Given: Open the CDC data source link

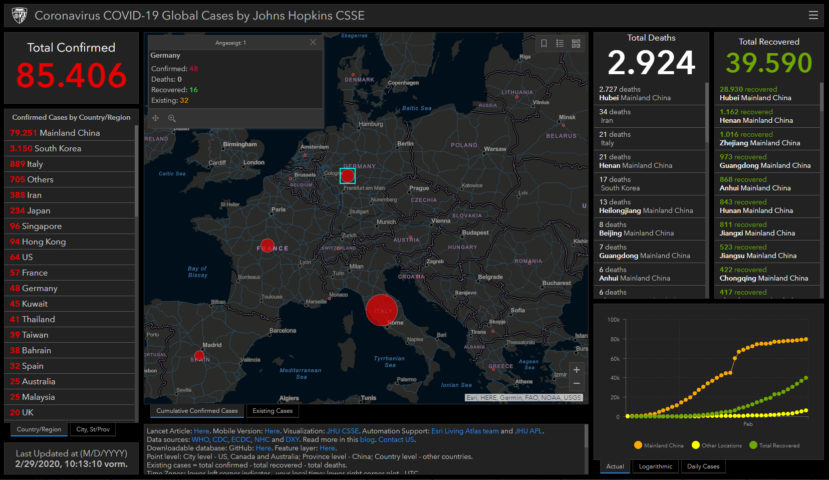Looking at the screenshot, I should tap(219, 440).
